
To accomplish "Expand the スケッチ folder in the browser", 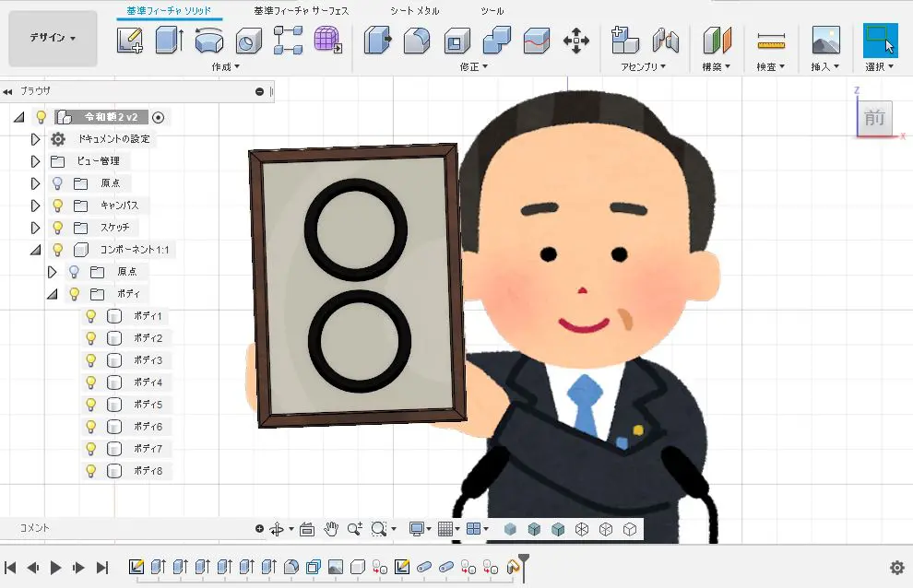I will [37, 227].
